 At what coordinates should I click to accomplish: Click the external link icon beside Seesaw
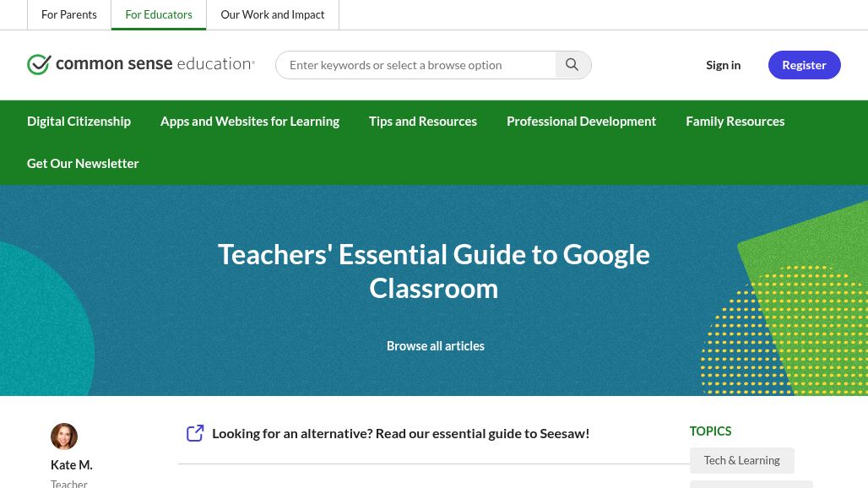tap(195, 433)
